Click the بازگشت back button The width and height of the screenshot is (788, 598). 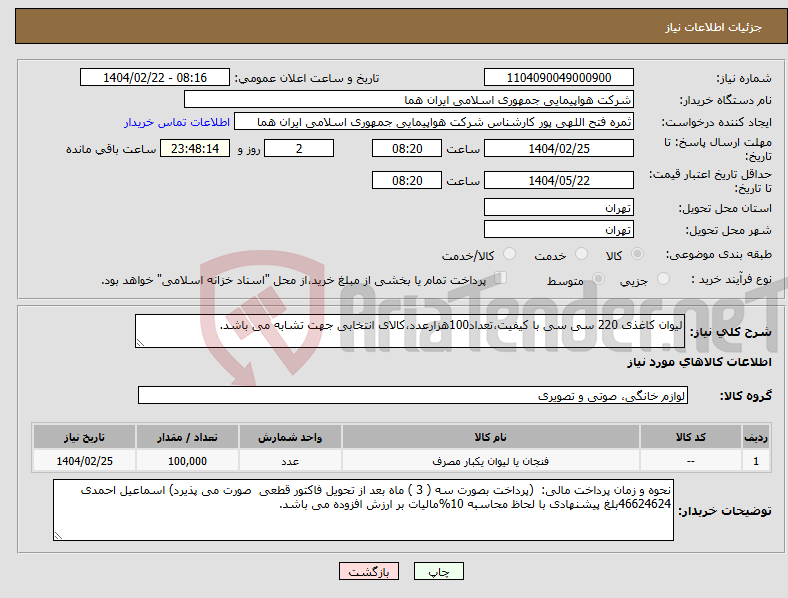pos(369,571)
